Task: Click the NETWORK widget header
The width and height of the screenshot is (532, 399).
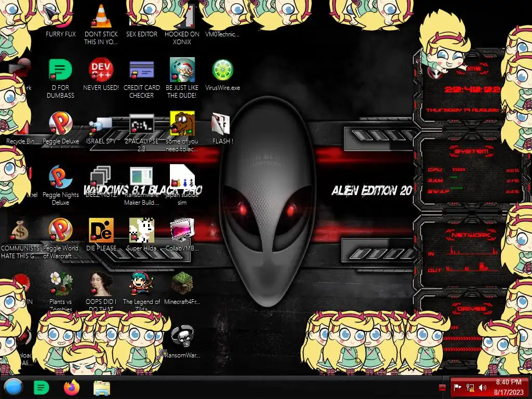Action: (x=470, y=235)
